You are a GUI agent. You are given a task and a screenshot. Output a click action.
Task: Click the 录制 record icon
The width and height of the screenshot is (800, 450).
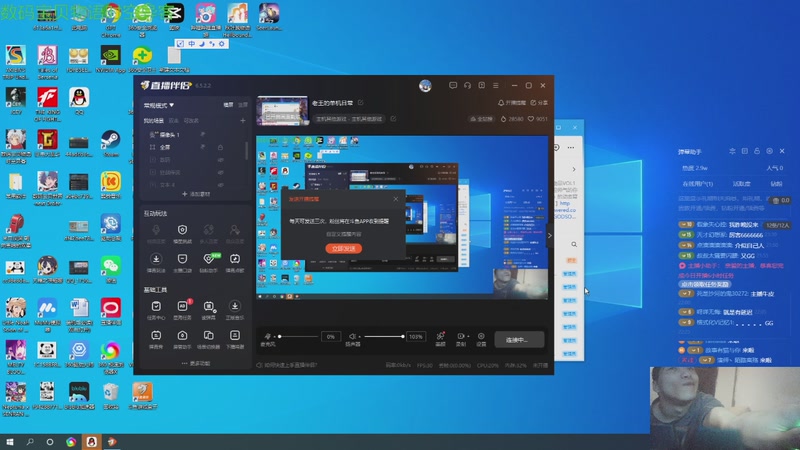460,336
